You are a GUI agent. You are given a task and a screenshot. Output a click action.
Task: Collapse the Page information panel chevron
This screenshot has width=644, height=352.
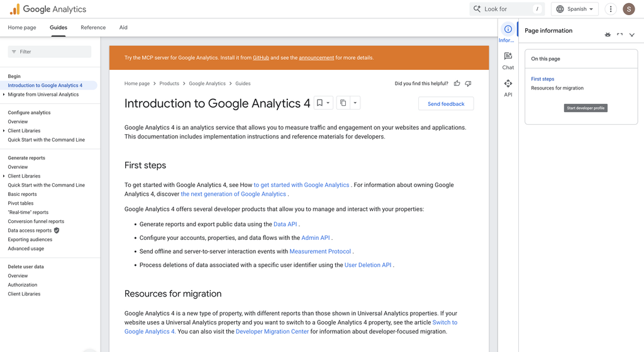(x=632, y=35)
